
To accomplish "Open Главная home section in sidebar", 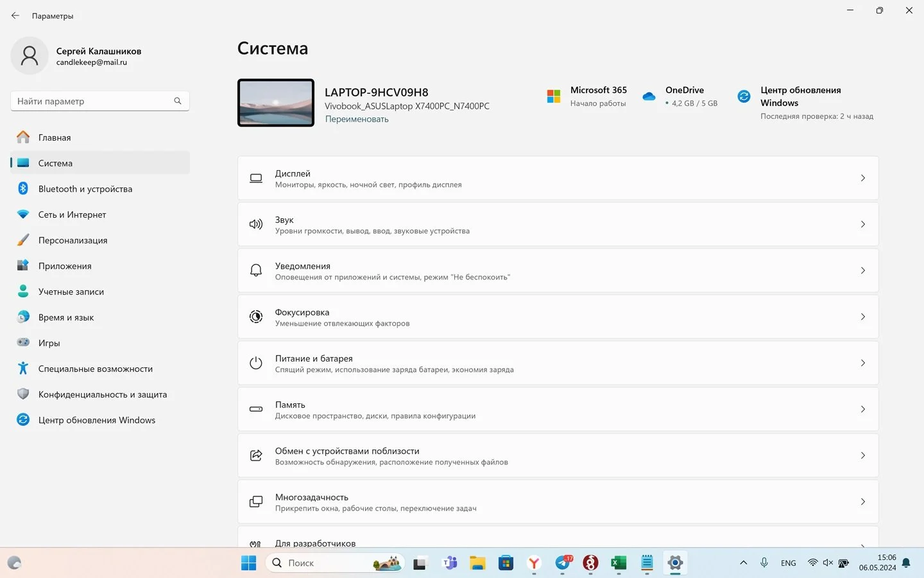I will (99, 137).
